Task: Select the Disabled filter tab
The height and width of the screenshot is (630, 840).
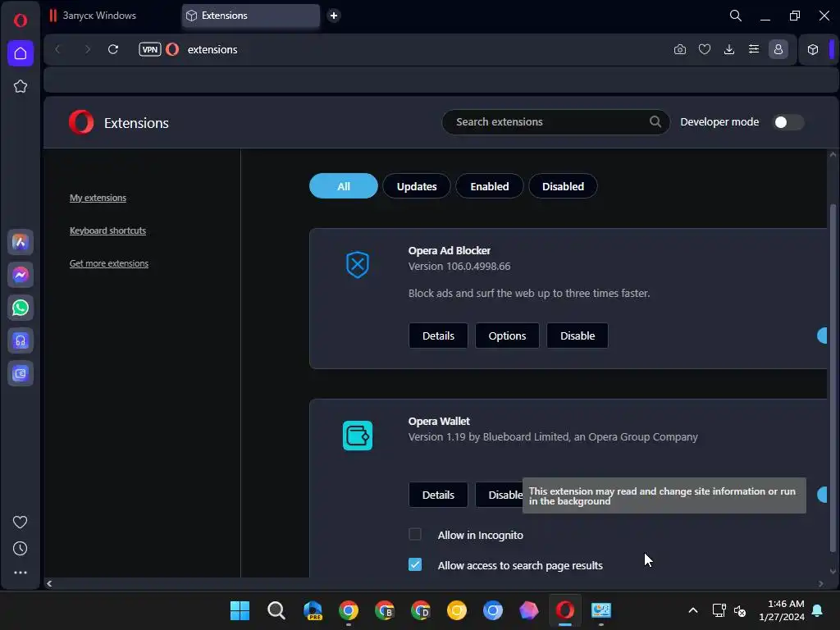Action: click(563, 186)
